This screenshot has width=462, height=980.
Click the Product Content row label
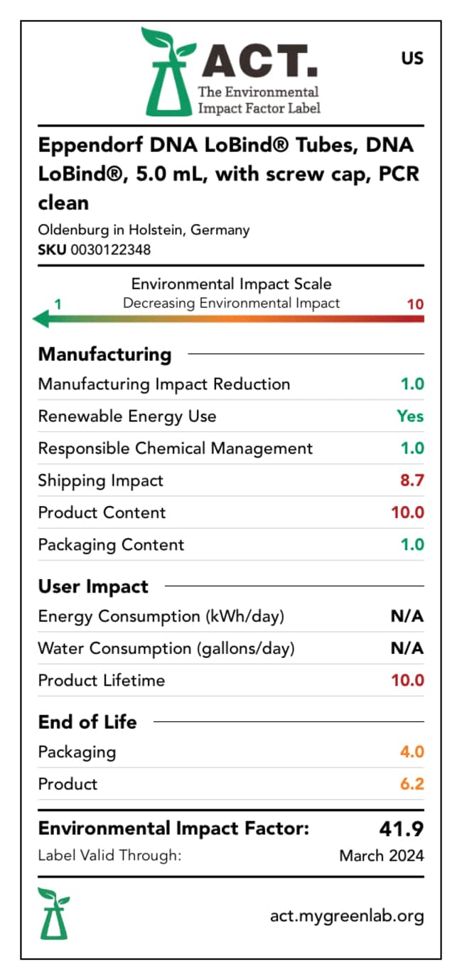tap(102, 513)
